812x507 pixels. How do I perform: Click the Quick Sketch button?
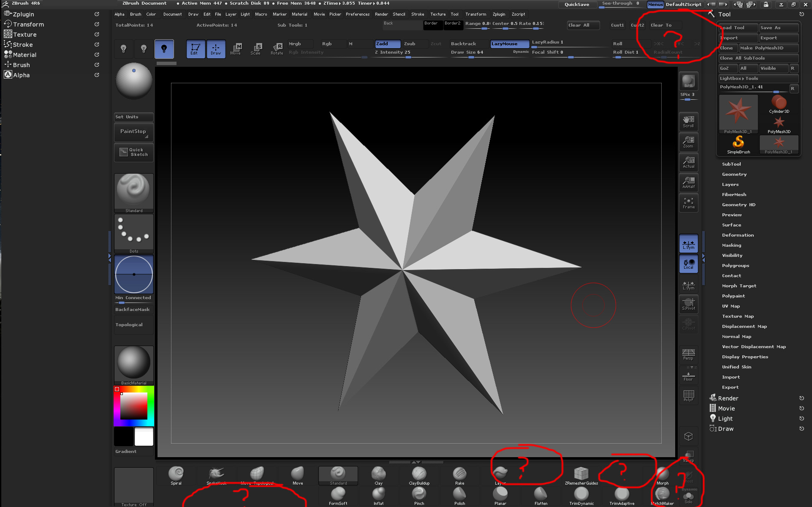[134, 152]
